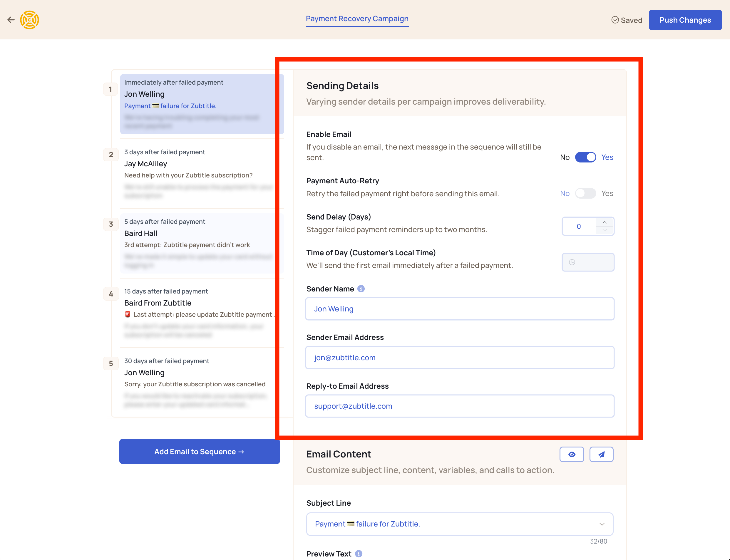730x560 pixels.
Task: Click the Push Changes button
Action: pyautogui.click(x=685, y=20)
